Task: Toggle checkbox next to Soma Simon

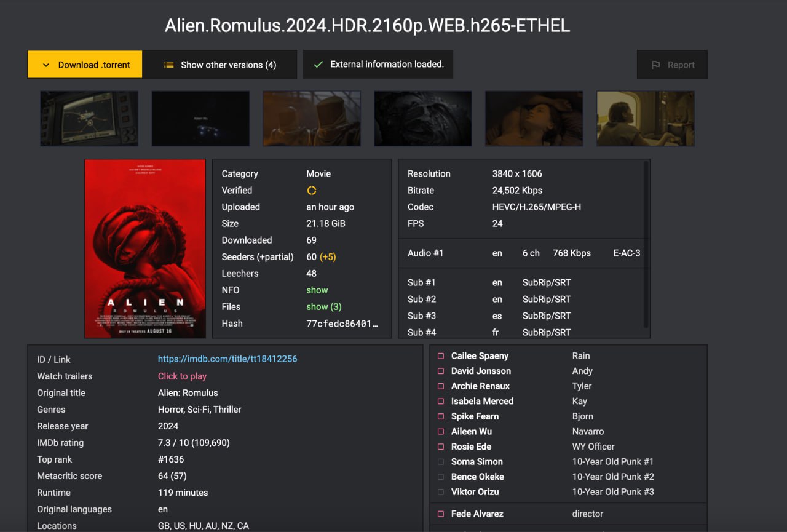Action: (x=440, y=462)
